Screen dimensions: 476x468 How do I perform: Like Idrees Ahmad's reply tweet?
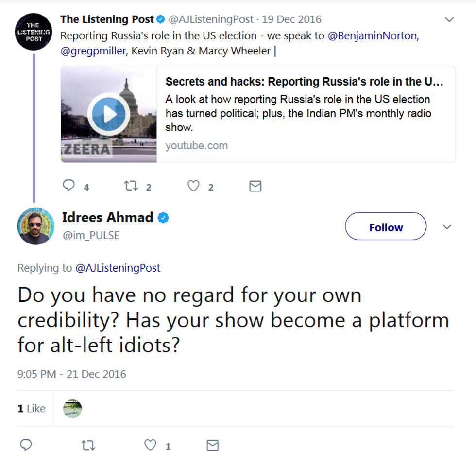[x=151, y=445]
